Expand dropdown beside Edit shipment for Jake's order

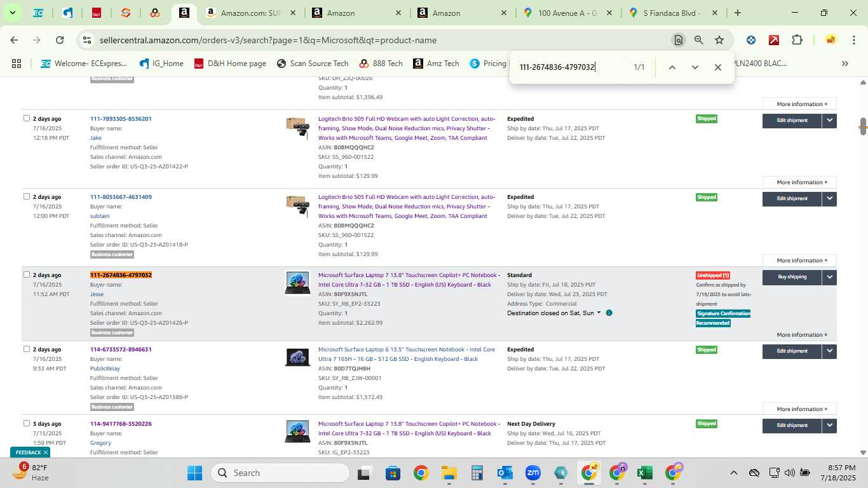click(829, 120)
